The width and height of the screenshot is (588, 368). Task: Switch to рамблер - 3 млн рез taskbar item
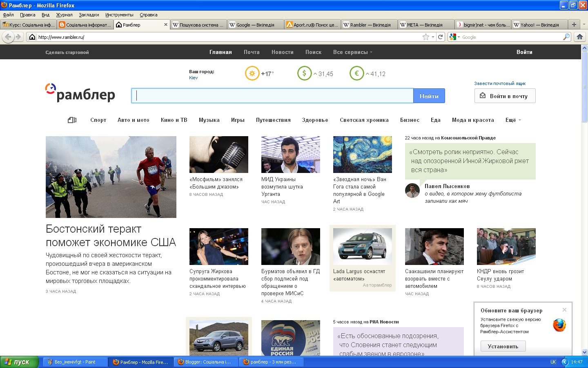tap(271, 362)
